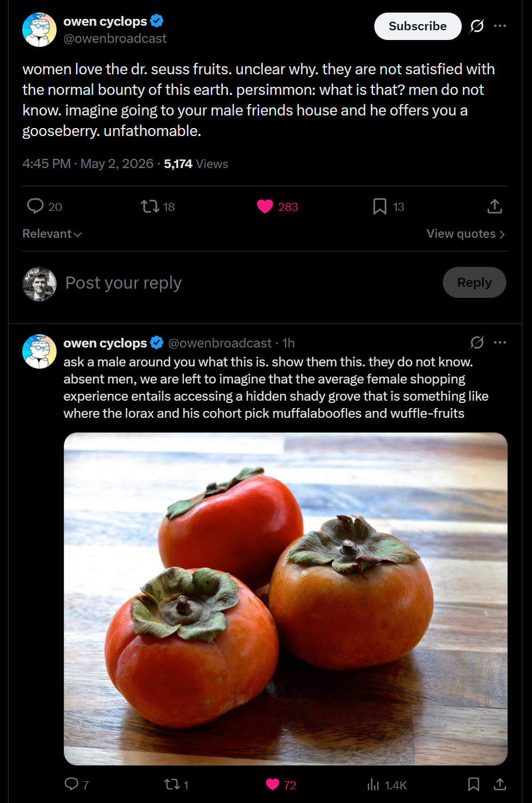Share the persimmon reply post
Screen dimensions: 532x803
tap(500, 784)
